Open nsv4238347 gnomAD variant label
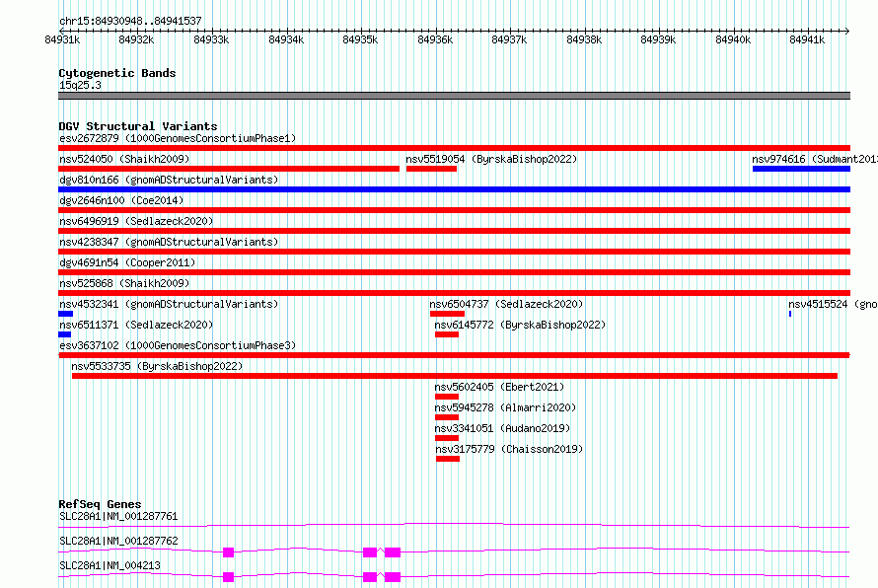 169,242
